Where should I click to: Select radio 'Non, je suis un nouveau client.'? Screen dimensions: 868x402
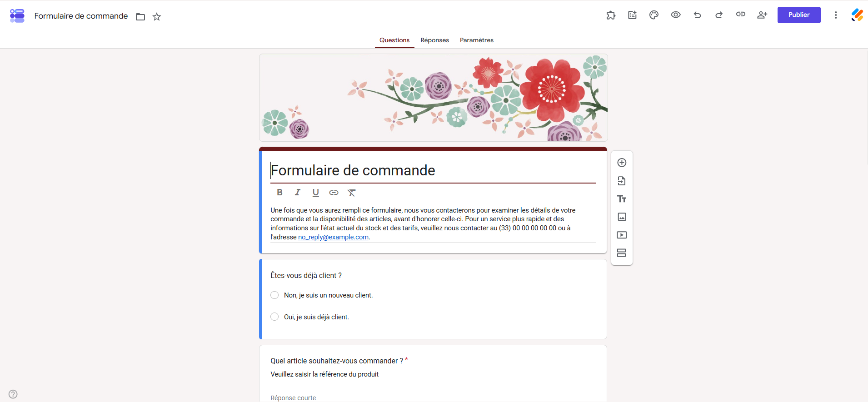pyautogui.click(x=274, y=295)
